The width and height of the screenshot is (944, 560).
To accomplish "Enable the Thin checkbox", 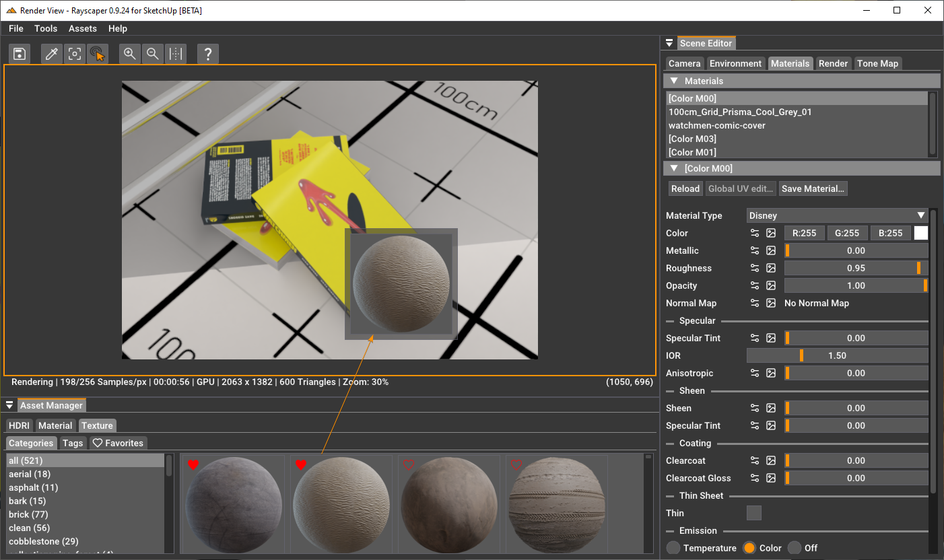I will point(754,513).
